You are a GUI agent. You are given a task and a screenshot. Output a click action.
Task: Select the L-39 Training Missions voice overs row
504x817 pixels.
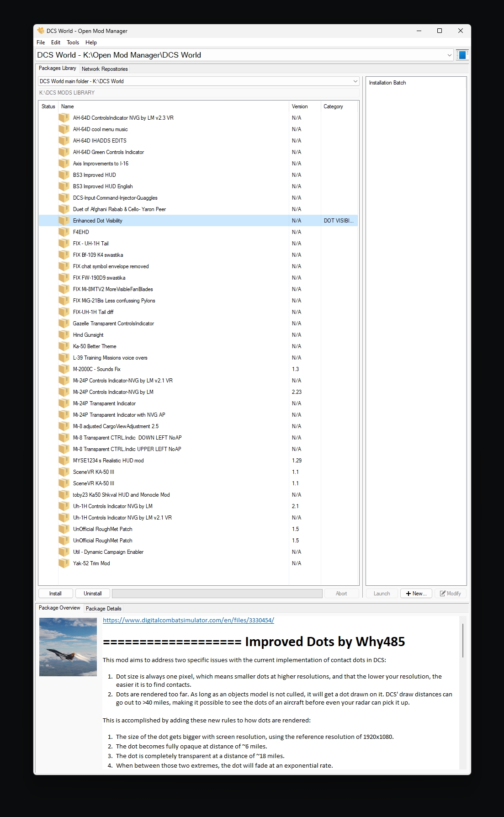(x=198, y=357)
